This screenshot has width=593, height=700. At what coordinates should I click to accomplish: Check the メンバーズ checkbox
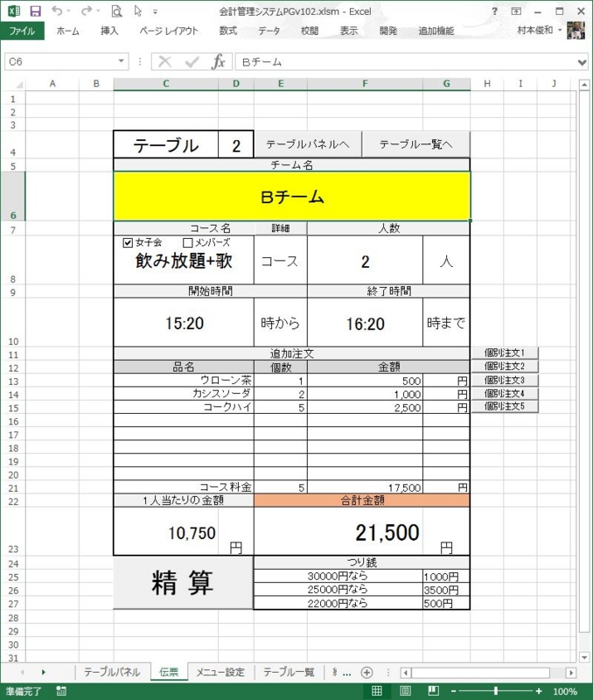(x=187, y=242)
